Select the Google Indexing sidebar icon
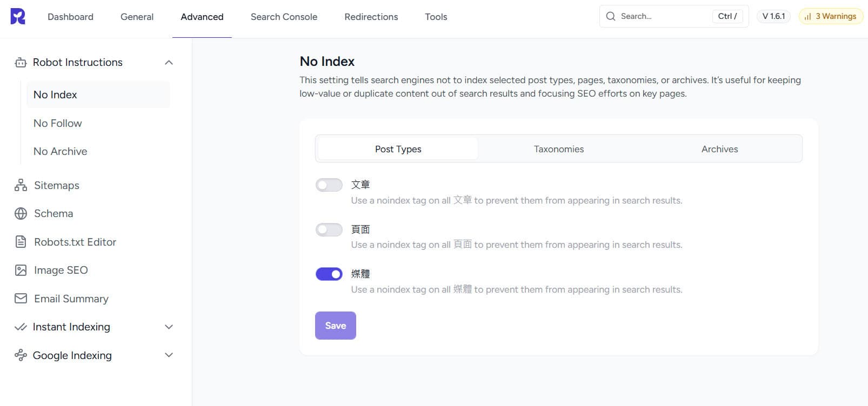 pos(20,355)
